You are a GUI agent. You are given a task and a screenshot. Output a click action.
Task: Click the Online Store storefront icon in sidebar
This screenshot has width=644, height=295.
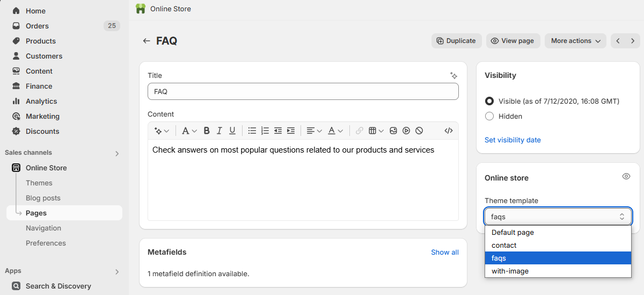(16, 168)
